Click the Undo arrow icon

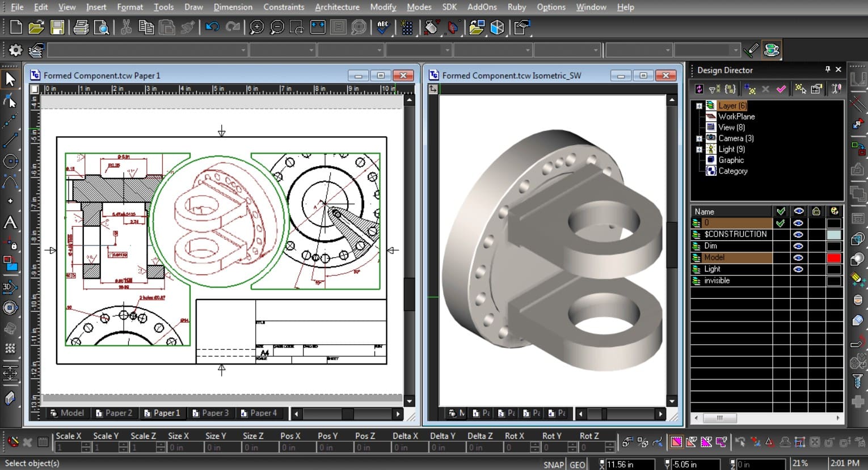pos(212,27)
